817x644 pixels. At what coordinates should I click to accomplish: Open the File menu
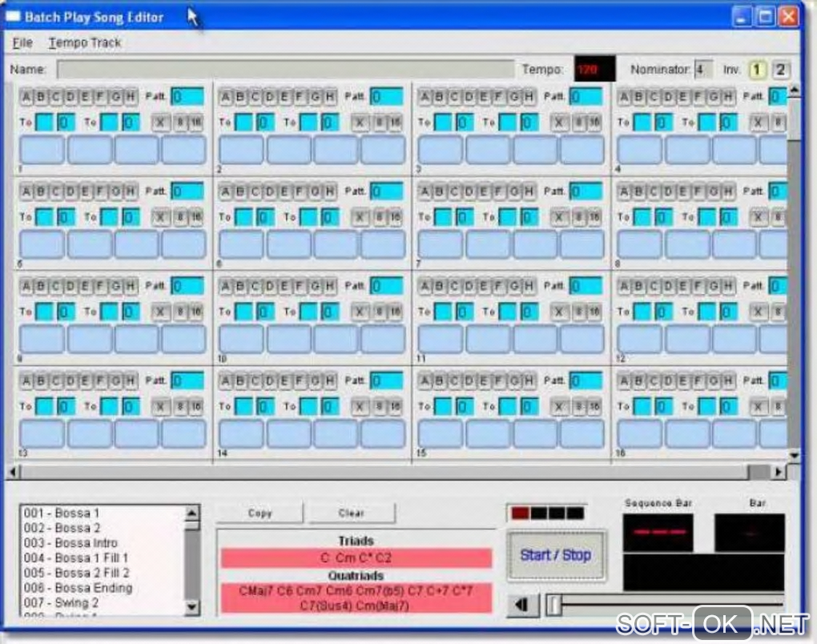click(x=22, y=42)
